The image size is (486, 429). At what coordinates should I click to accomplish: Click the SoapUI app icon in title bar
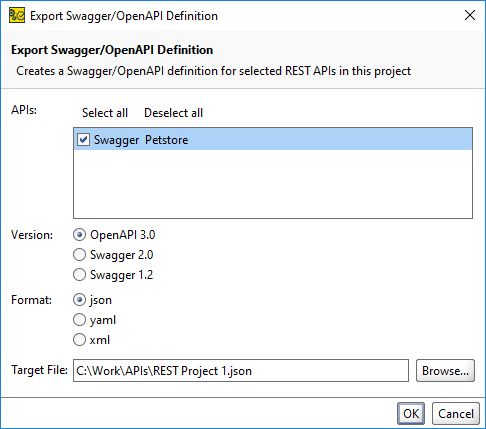point(17,16)
